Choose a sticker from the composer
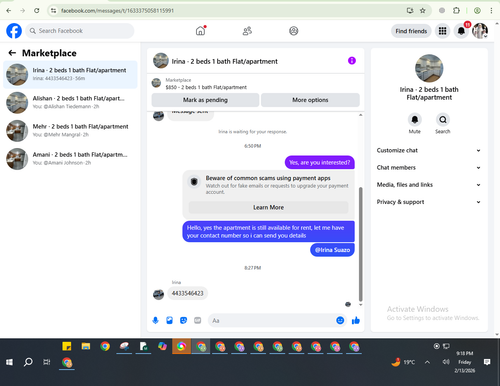 (183, 320)
